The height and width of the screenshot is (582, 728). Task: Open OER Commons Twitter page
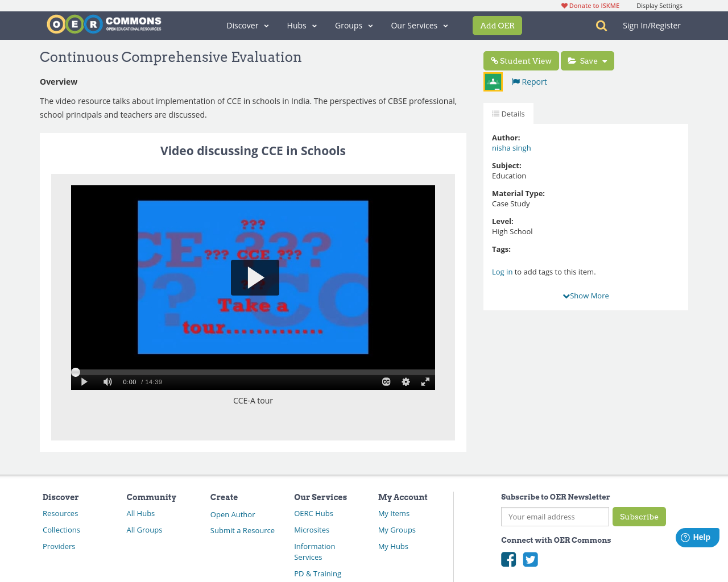pyautogui.click(x=530, y=559)
